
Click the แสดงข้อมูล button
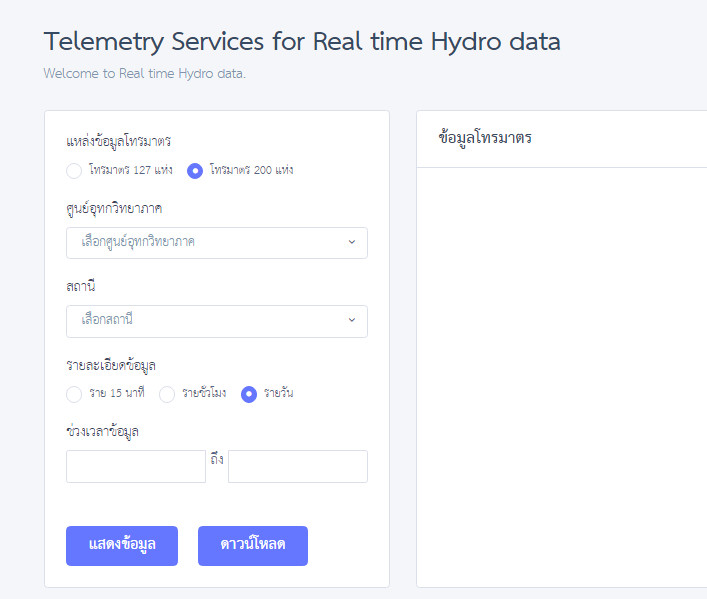coord(122,546)
